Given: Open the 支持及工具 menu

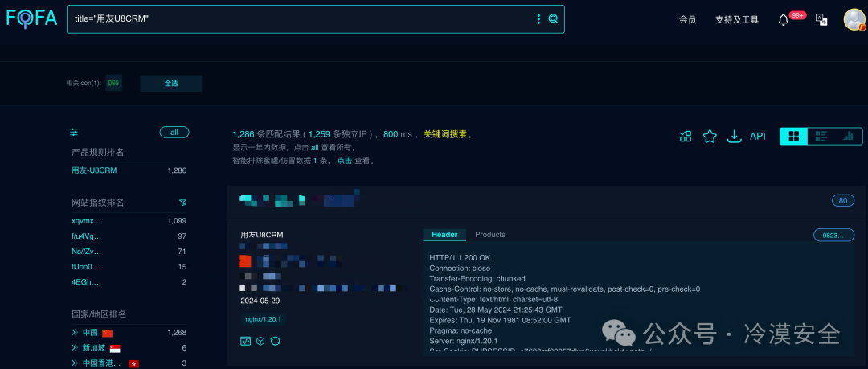Looking at the screenshot, I should click(x=737, y=20).
